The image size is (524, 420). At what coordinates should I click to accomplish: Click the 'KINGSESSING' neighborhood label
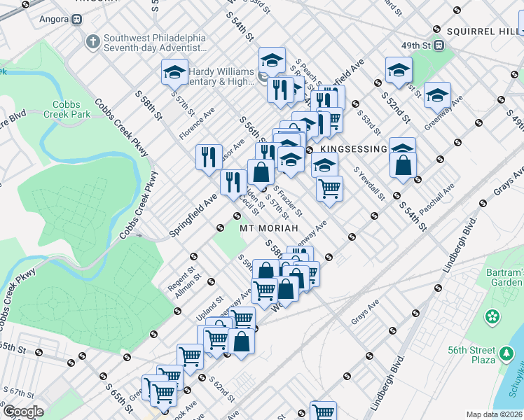[354, 149]
